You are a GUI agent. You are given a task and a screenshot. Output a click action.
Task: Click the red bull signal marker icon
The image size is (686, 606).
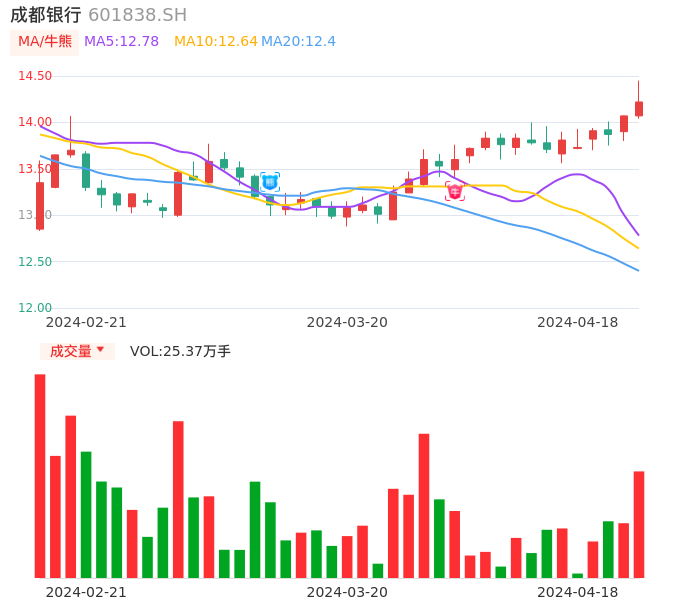click(x=455, y=191)
